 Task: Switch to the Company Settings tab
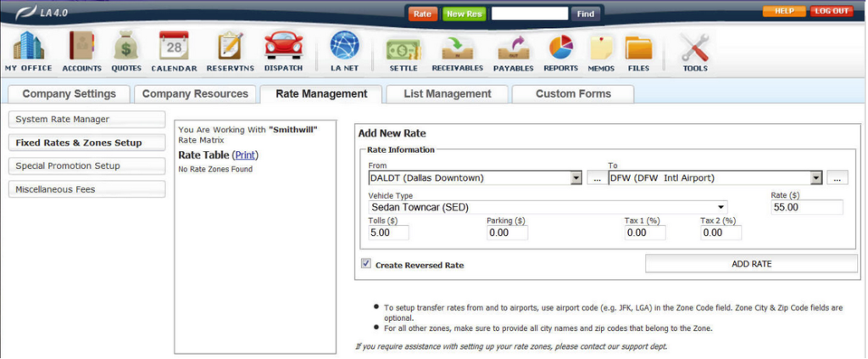[69, 94]
